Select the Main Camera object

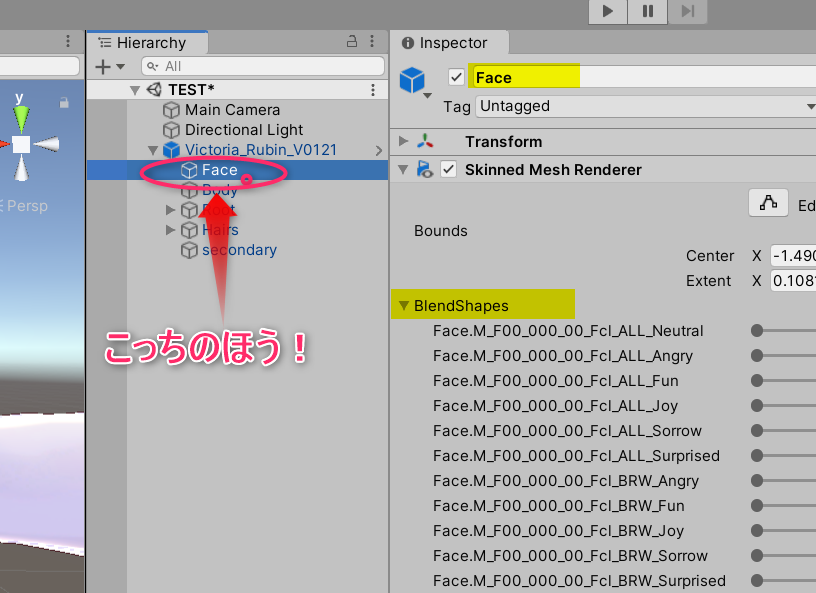(x=233, y=110)
